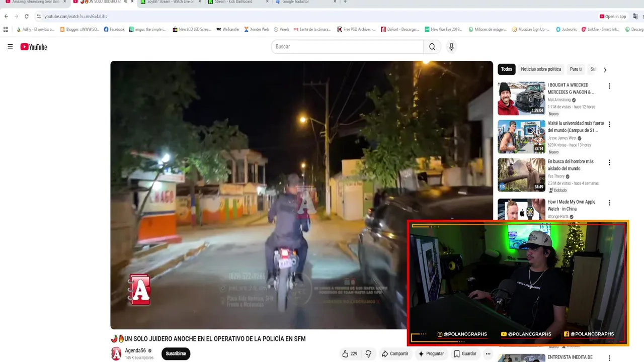Click the address bar URL
644x362 pixels.
coord(75,17)
